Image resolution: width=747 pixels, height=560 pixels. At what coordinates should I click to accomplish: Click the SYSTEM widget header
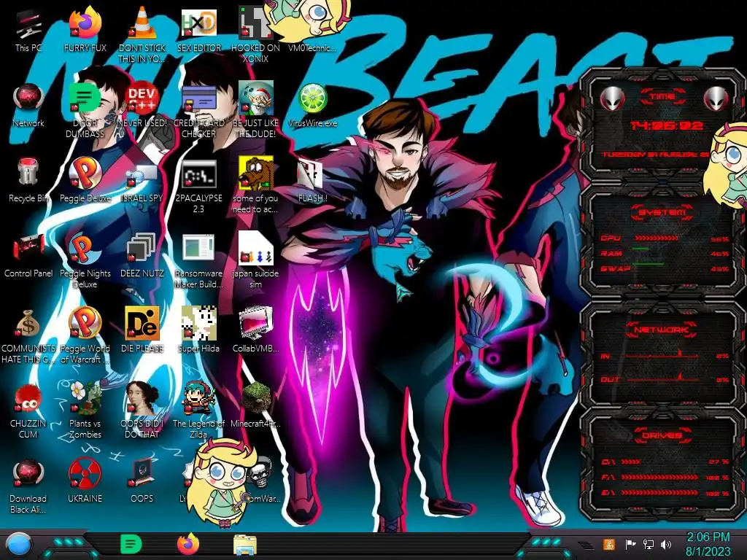pyautogui.click(x=662, y=212)
